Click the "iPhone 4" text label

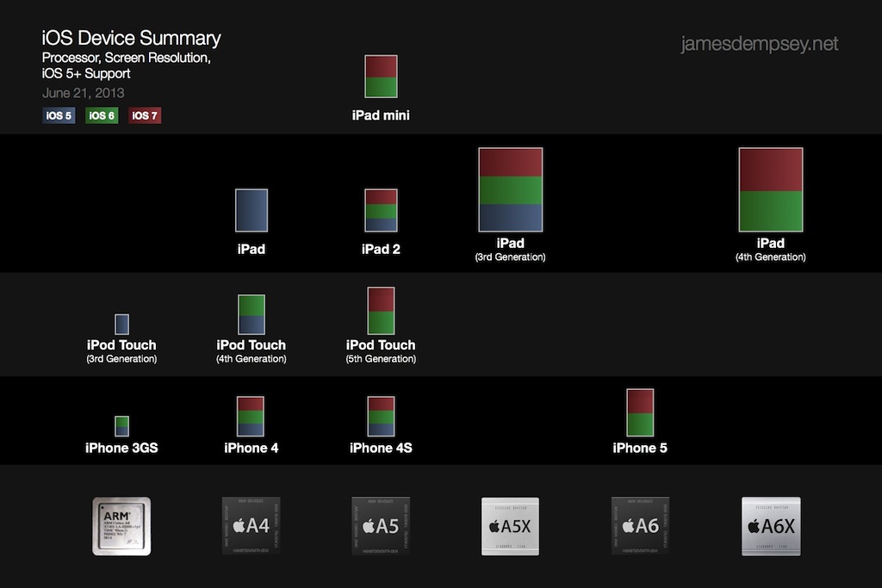click(x=251, y=448)
